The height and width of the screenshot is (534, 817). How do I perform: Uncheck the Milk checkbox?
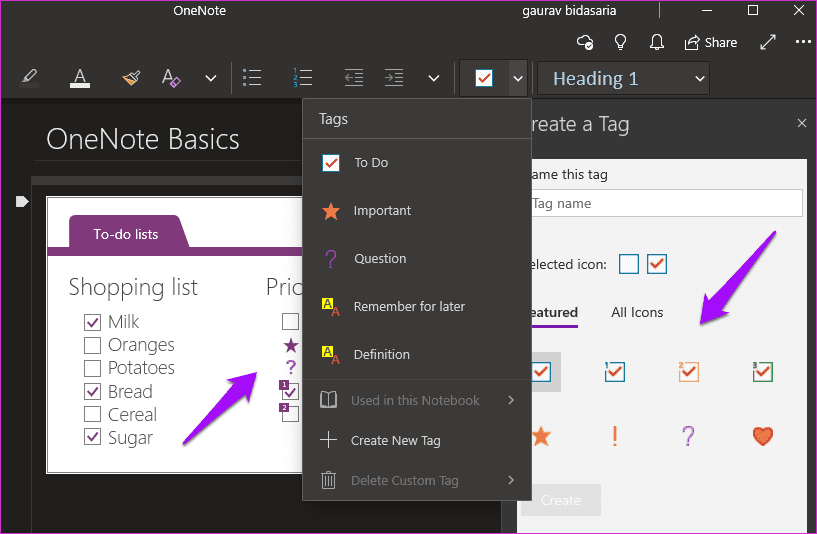click(x=92, y=322)
